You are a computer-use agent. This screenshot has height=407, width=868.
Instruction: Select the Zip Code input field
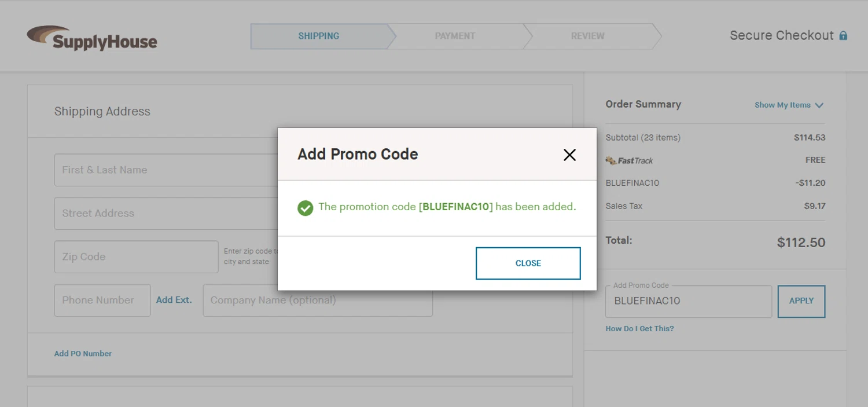(136, 257)
